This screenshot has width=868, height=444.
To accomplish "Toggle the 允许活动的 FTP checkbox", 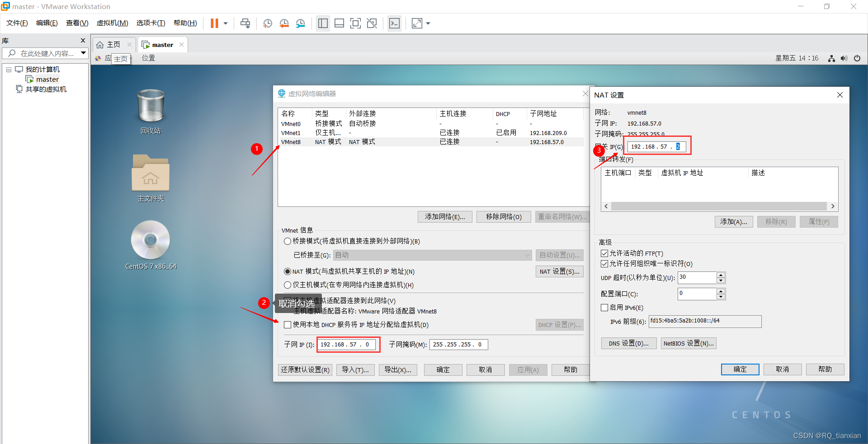I will click(x=604, y=253).
